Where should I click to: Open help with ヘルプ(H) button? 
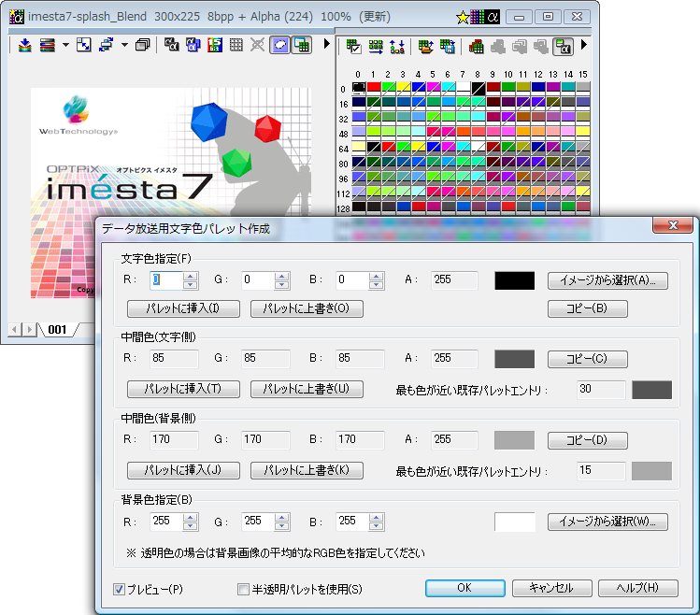pyautogui.click(x=638, y=588)
